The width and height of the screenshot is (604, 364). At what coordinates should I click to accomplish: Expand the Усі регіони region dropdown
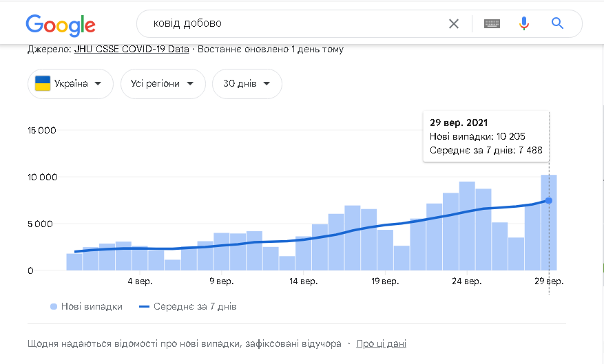(x=163, y=84)
